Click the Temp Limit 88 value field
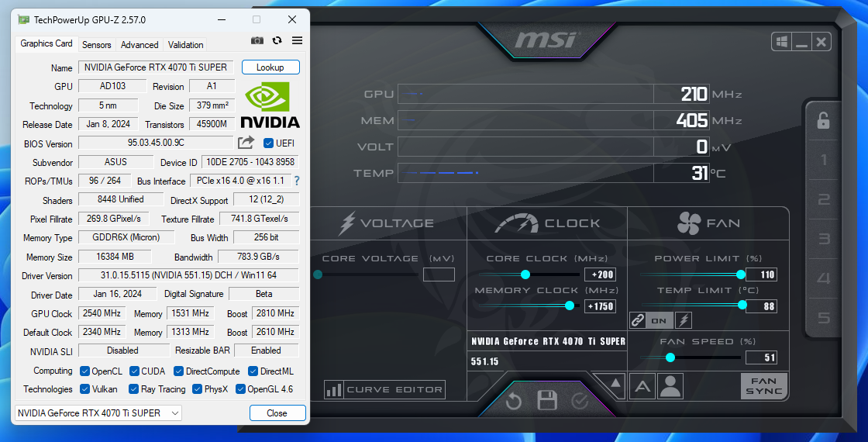 [761, 306]
